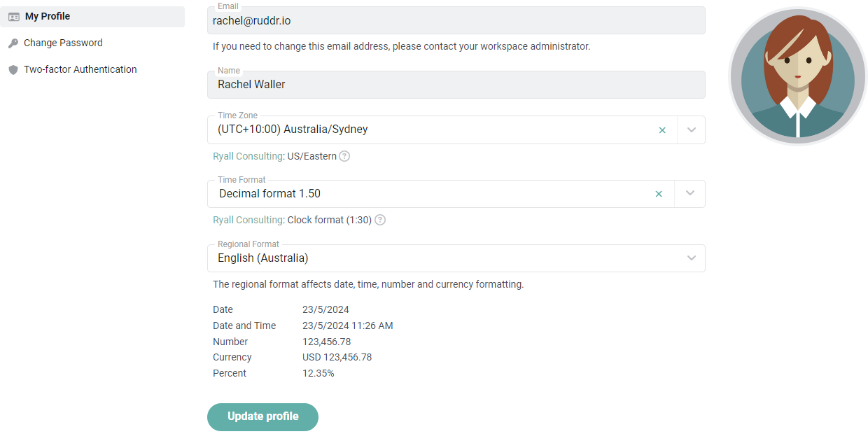Viewport: 868px width, 434px height.
Task: Clear the Time Format selection
Action: (x=659, y=194)
